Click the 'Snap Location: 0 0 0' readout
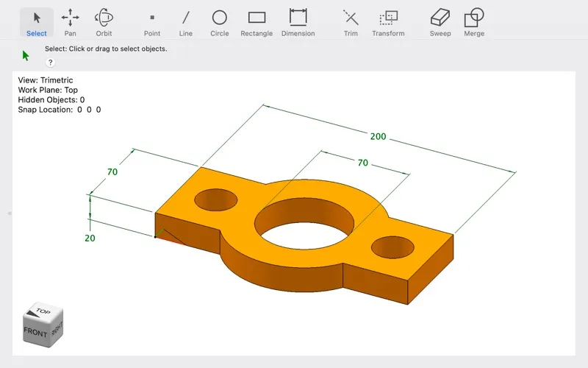Screen dimensions: 588x368 coord(60,109)
